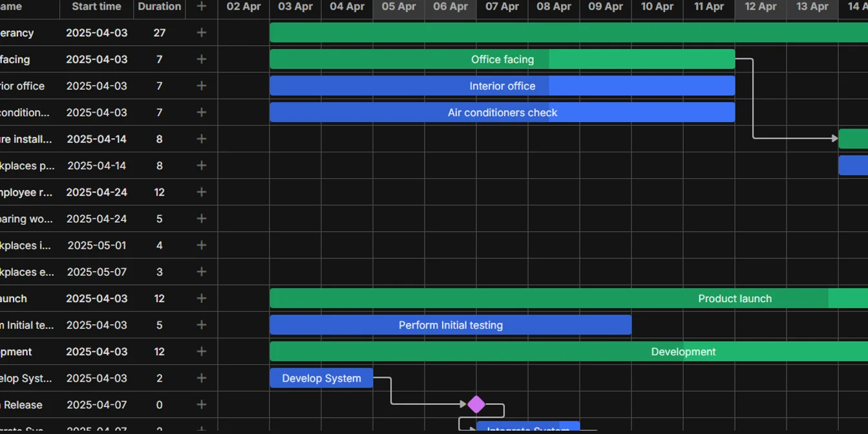Viewport: 868px width, 434px height.
Task: Click duration 5 in 'paring wo...' row
Action: coord(159,219)
